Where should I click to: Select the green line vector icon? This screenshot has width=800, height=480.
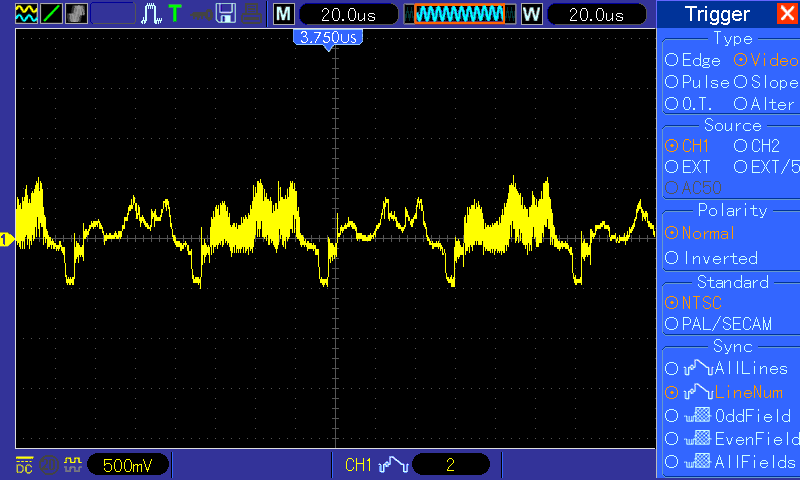click(51, 14)
